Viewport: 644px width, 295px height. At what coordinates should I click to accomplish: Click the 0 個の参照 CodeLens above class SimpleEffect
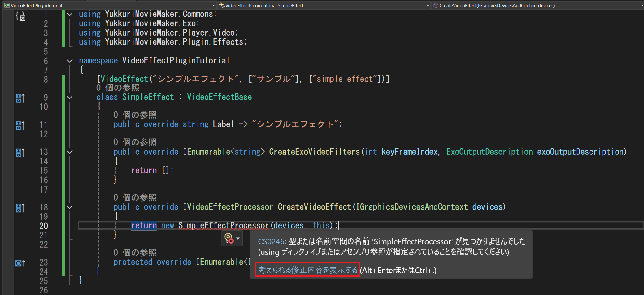118,88
